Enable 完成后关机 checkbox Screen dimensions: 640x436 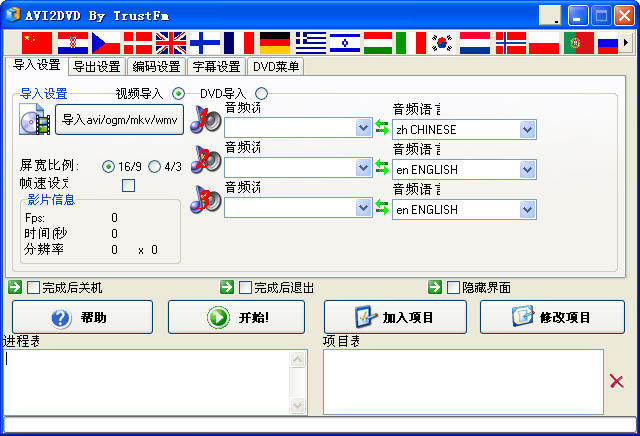(33, 287)
